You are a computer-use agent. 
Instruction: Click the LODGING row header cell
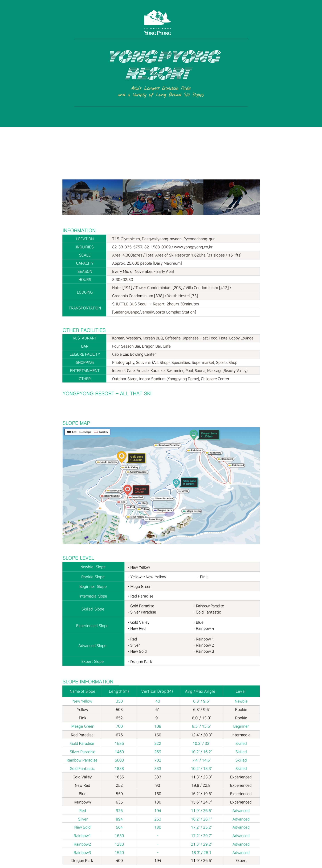click(84, 292)
